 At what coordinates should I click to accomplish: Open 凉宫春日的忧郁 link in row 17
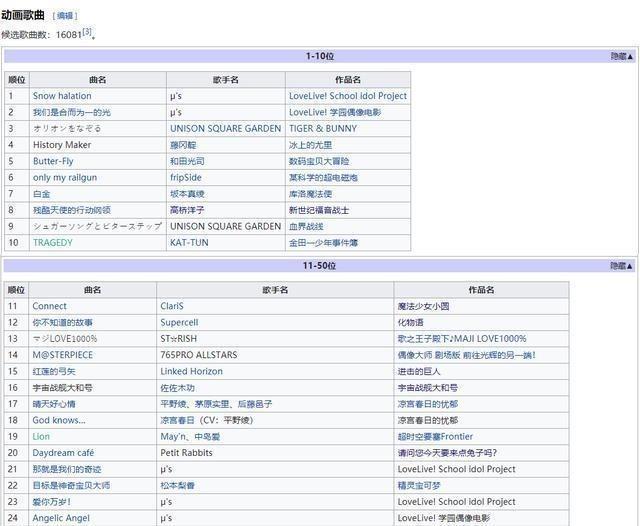pyautogui.click(x=428, y=404)
